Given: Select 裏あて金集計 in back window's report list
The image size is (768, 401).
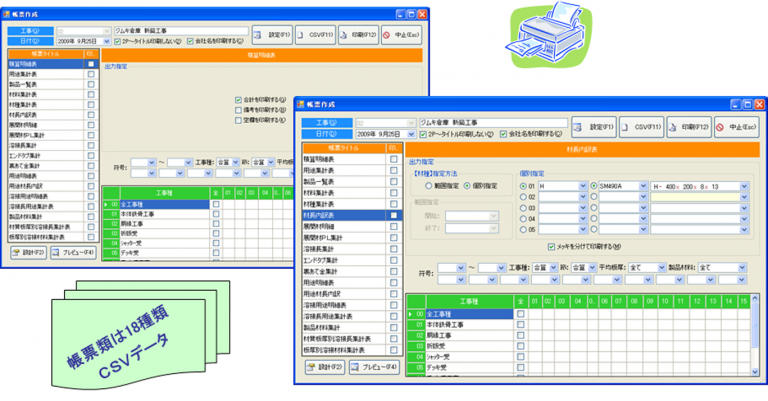Looking at the screenshot, I should [46, 166].
